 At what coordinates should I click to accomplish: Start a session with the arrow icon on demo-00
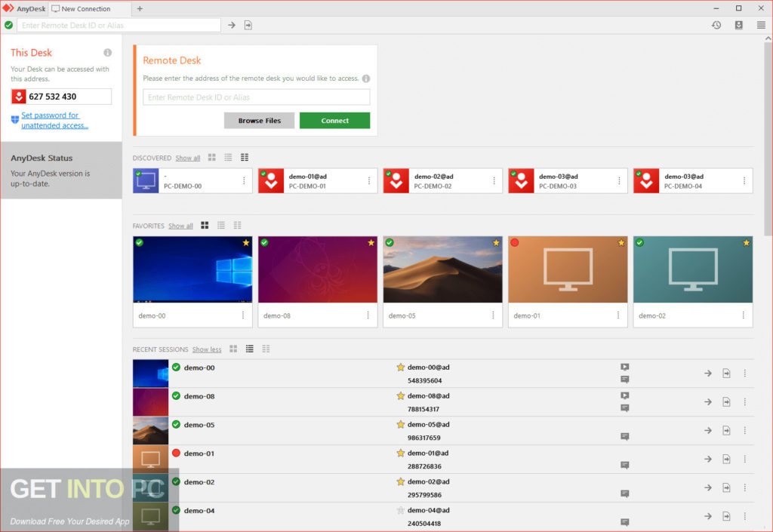707,373
